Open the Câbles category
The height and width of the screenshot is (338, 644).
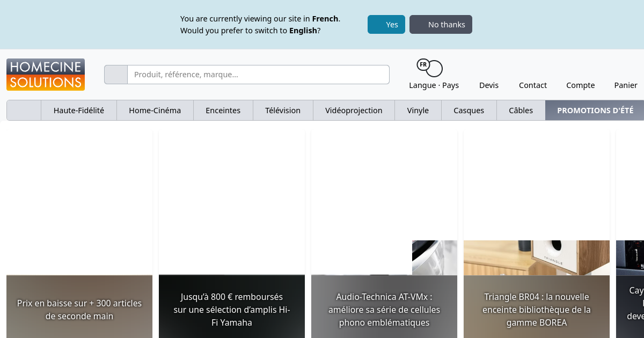pyautogui.click(x=521, y=111)
